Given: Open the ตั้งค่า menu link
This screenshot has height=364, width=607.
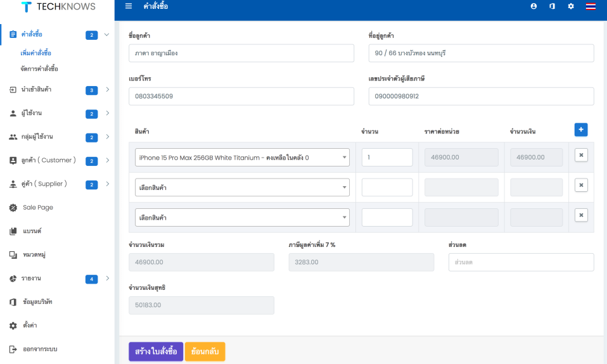Looking at the screenshot, I should click(x=30, y=325).
